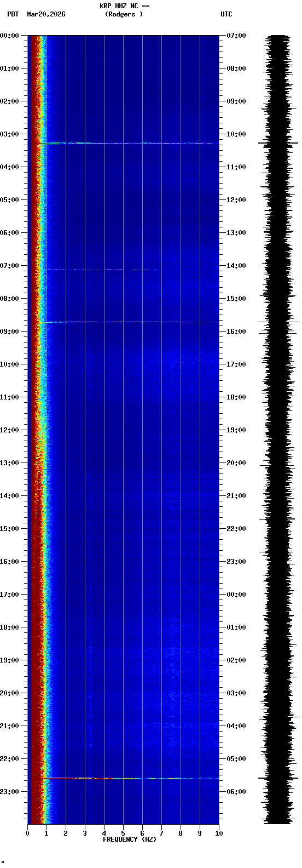Click the '5' frequency axis tick label

123,833
